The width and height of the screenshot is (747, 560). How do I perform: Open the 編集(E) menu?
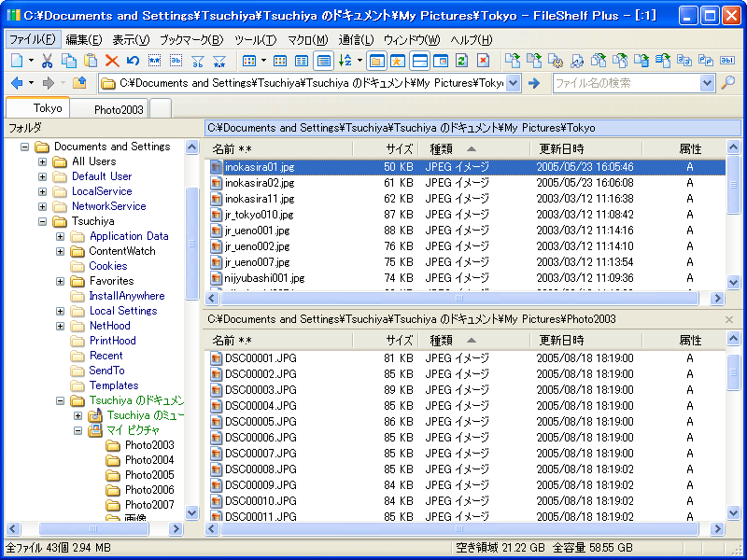[x=84, y=39]
